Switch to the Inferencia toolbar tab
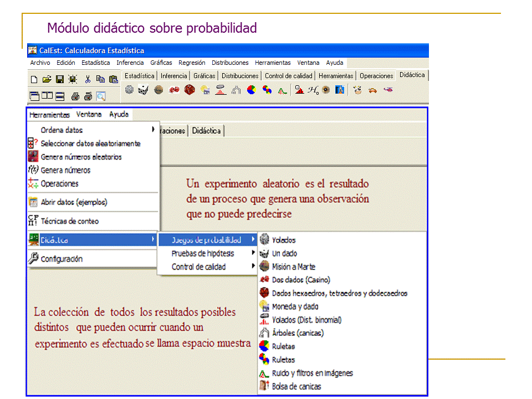The height and width of the screenshot is (399, 532). [x=173, y=76]
